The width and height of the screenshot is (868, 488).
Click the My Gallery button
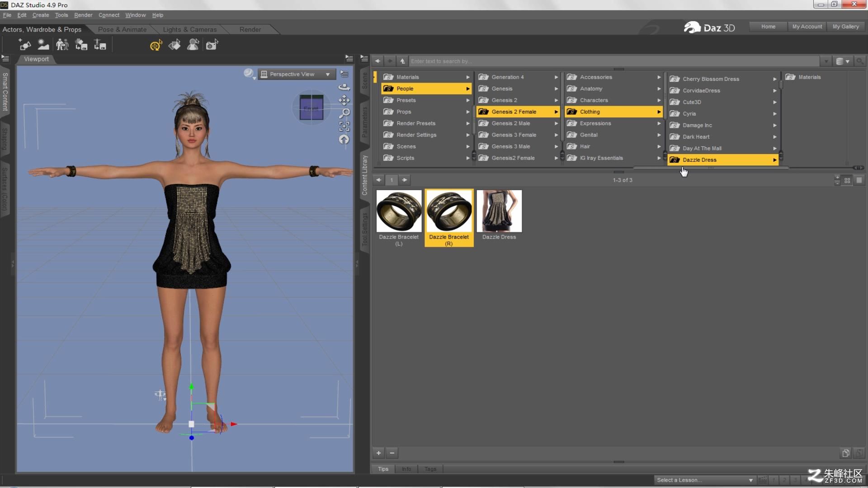point(845,27)
